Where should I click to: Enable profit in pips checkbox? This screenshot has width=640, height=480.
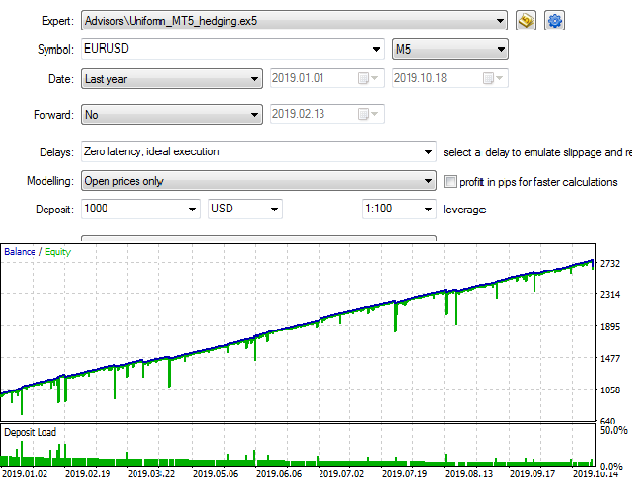450,182
